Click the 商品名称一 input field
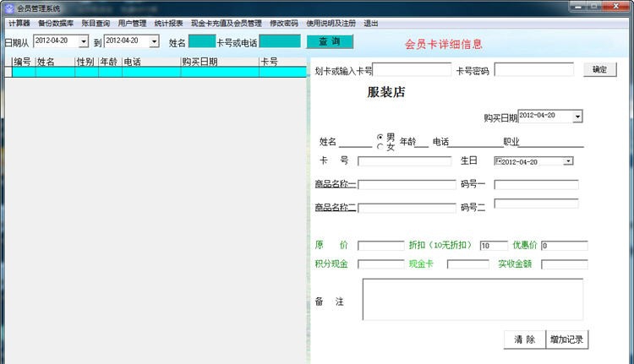634x364 pixels. (407, 185)
